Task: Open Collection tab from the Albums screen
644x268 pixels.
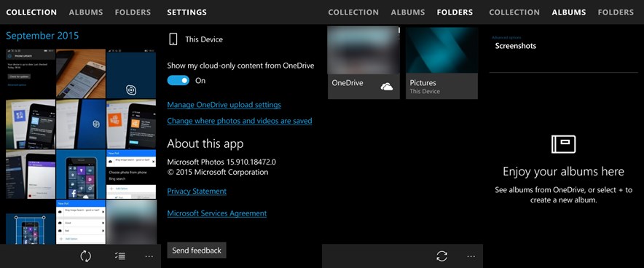Action: 514,12
